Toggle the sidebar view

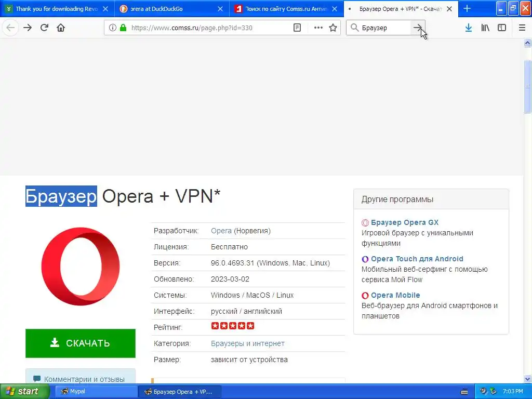[502, 28]
